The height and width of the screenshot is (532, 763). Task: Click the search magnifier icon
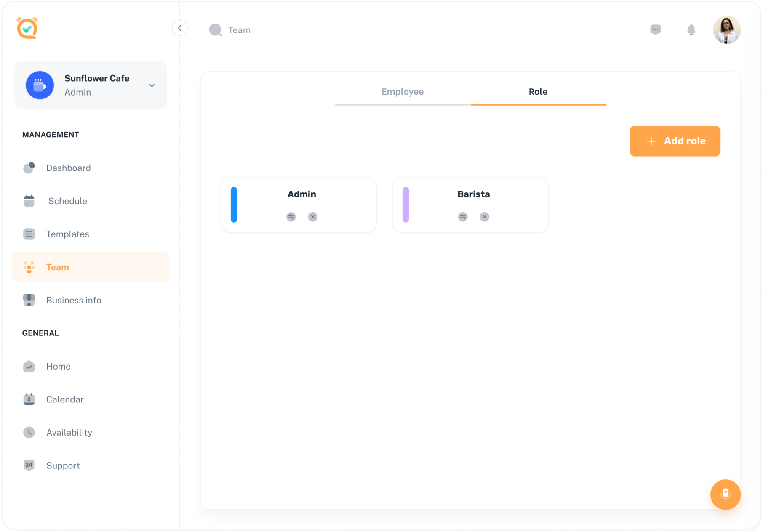216,30
